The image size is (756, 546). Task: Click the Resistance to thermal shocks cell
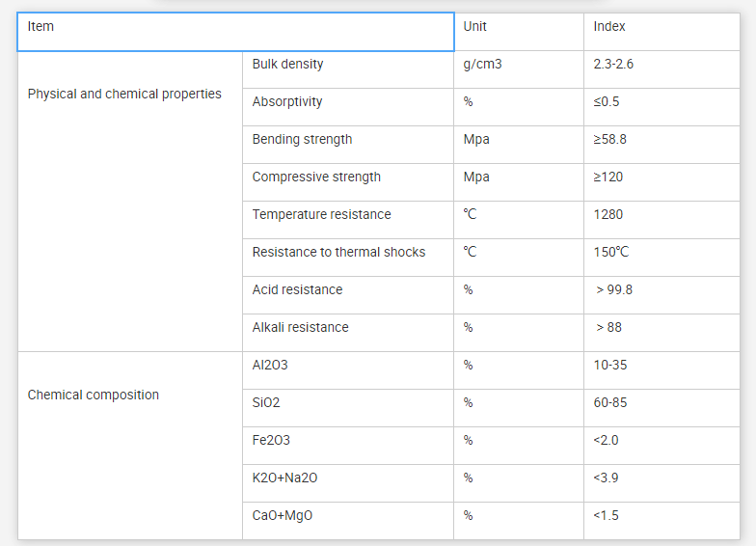347,257
